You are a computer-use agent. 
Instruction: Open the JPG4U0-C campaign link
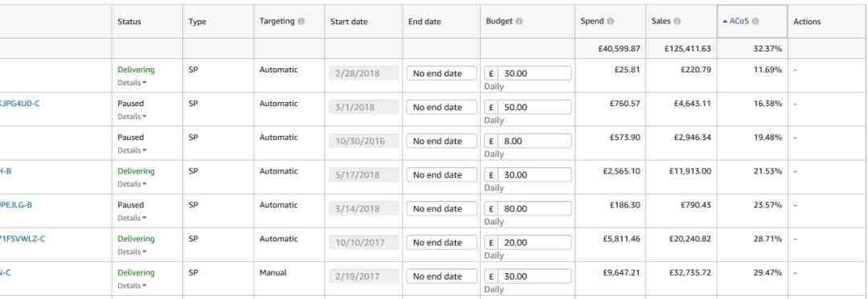(x=19, y=104)
